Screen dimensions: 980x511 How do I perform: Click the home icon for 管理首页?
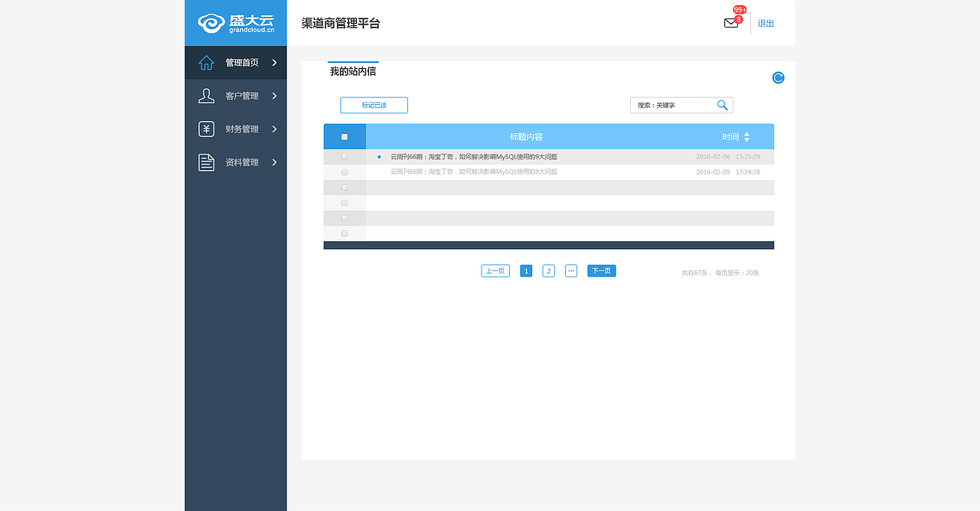tap(206, 63)
